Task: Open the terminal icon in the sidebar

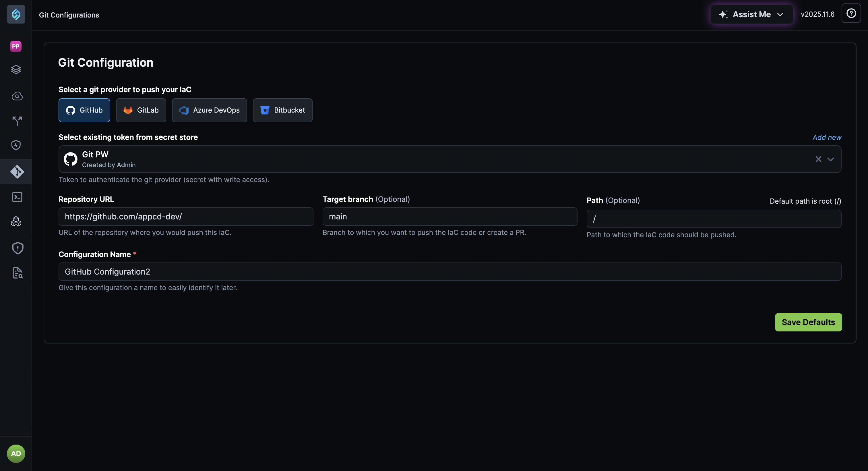Action: [16, 197]
